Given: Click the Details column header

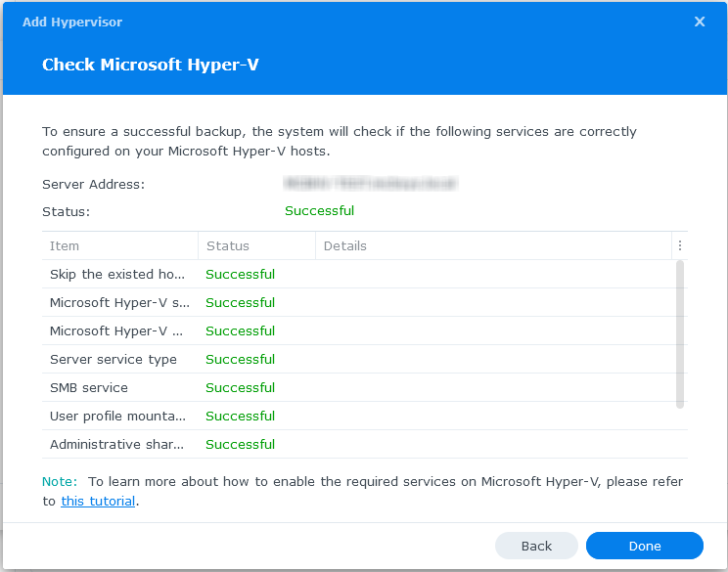Looking at the screenshot, I should 493,245.
